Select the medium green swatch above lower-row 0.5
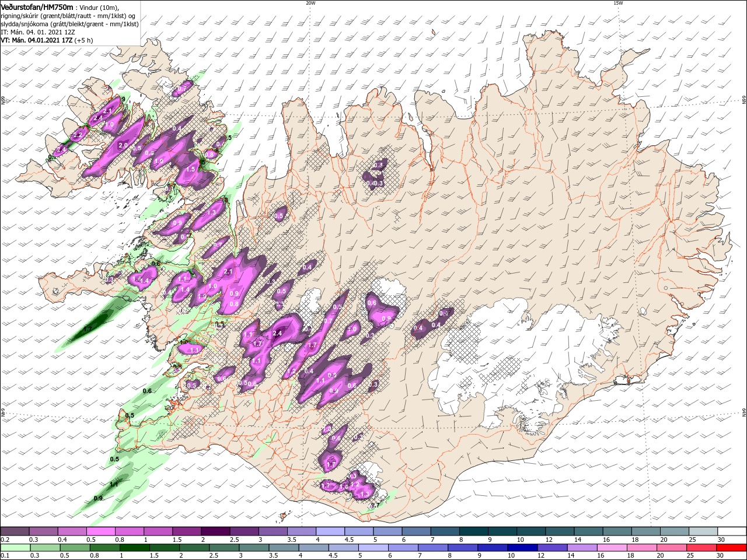The width and height of the screenshot is (747, 560). pos(75,548)
